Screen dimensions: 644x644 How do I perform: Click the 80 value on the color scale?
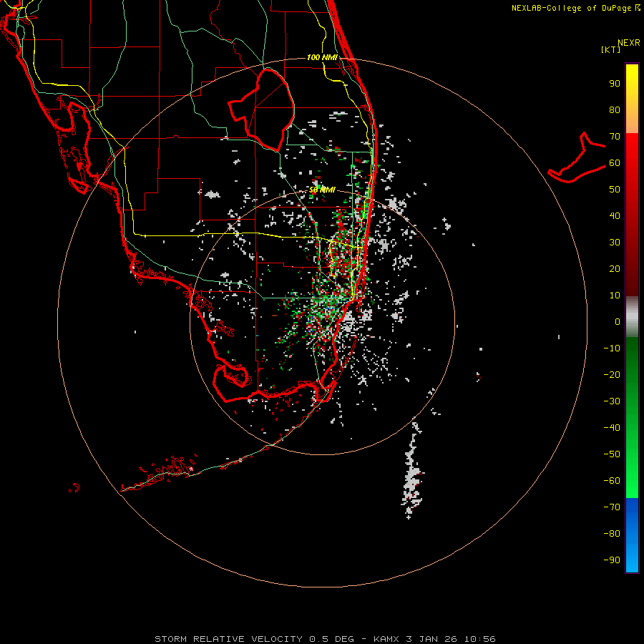(x=615, y=110)
